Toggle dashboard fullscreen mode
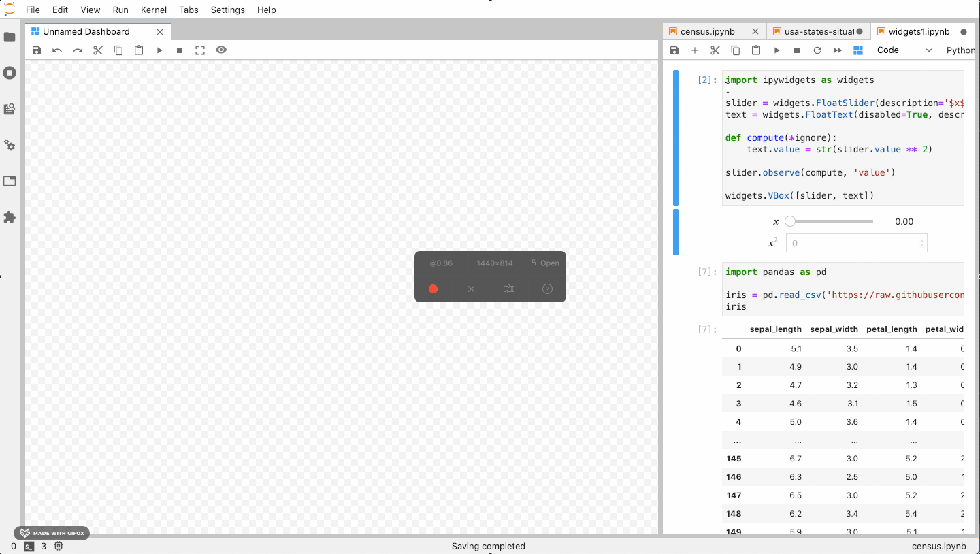Image resolution: width=980 pixels, height=554 pixels. [x=200, y=50]
